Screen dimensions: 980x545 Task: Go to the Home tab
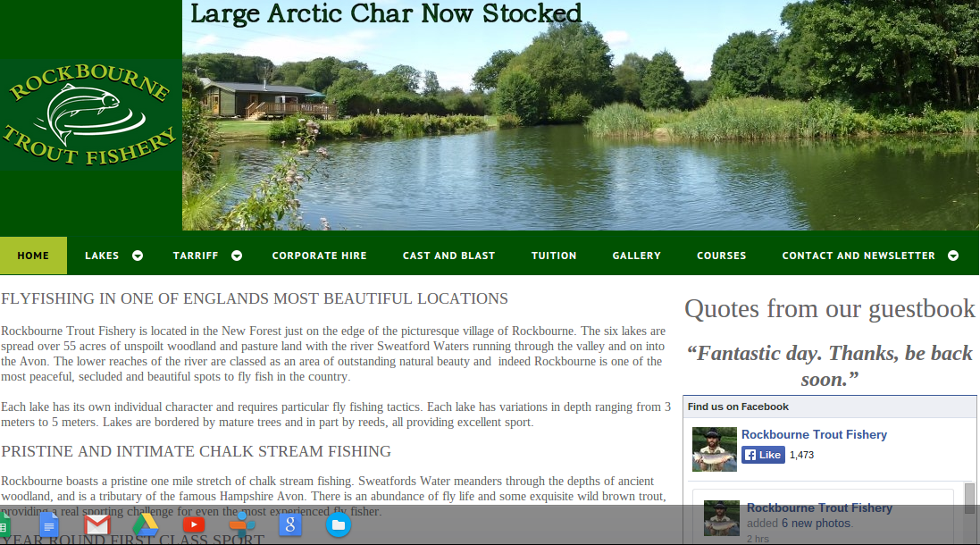[x=33, y=256]
